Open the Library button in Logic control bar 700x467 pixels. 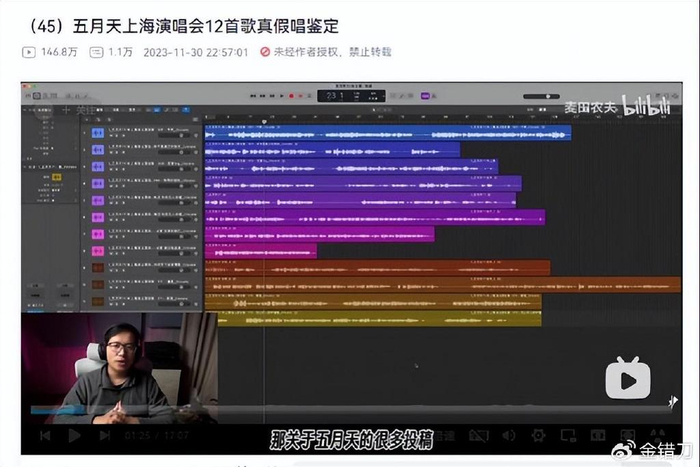point(27,96)
